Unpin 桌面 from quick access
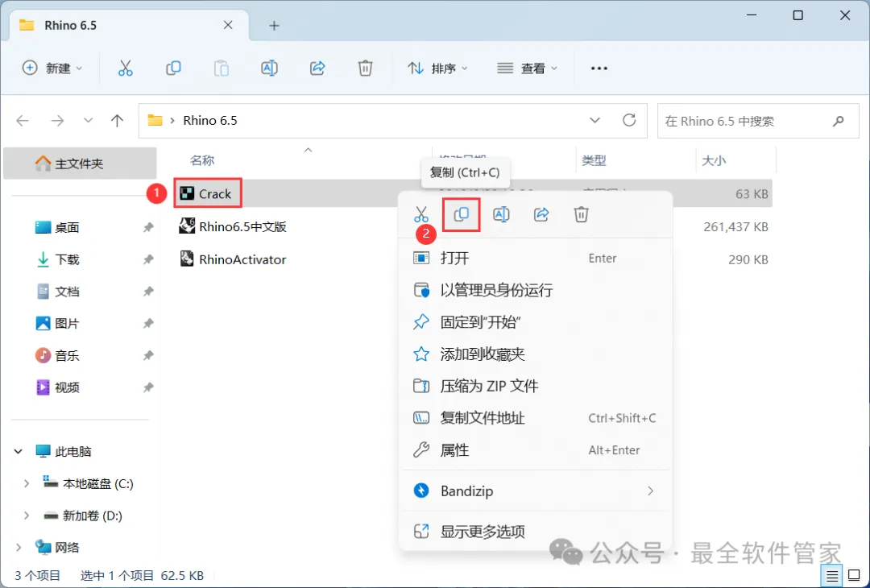The image size is (870, 588). coord(148,227)
